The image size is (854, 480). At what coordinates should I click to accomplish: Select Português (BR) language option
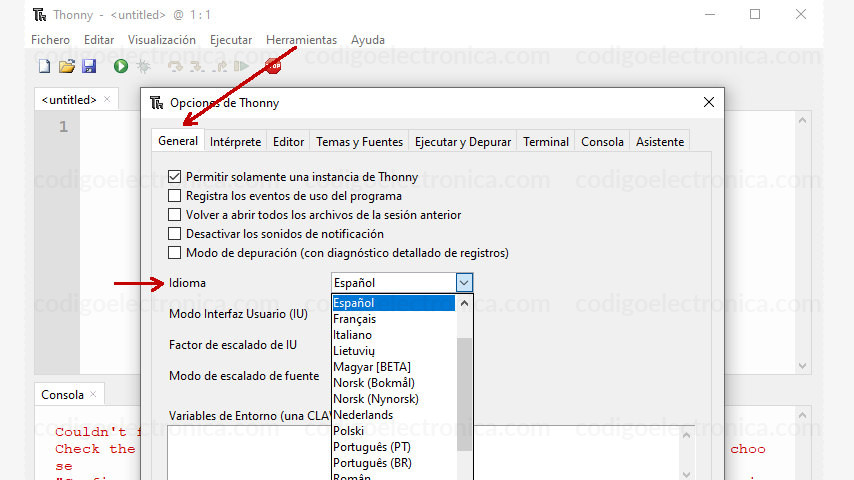tap(394, 463)
